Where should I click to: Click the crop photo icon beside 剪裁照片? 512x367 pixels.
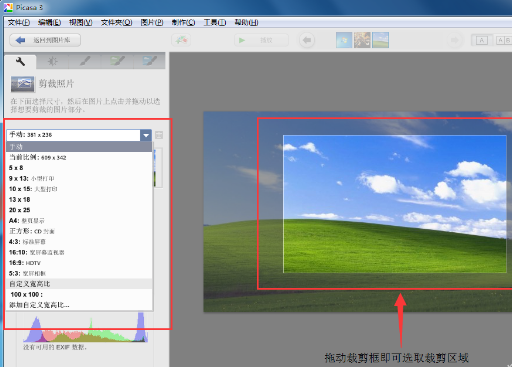point(22,84)
